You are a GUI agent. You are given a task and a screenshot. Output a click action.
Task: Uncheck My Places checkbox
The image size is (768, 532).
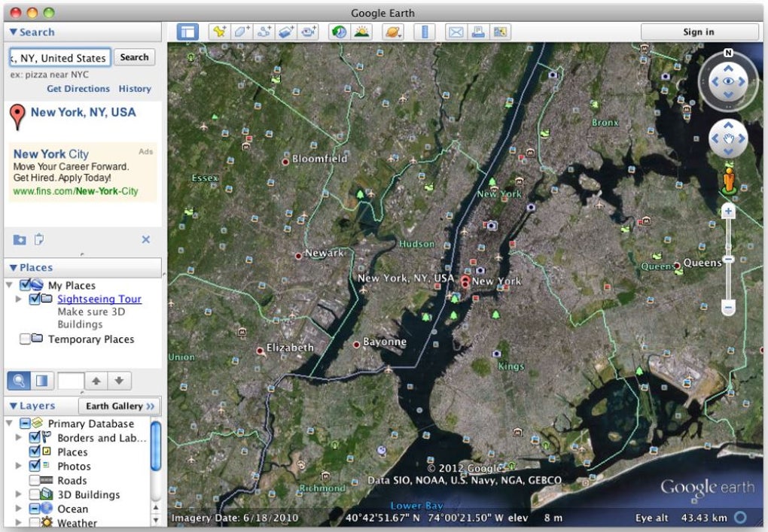click(x=25, y=285)
